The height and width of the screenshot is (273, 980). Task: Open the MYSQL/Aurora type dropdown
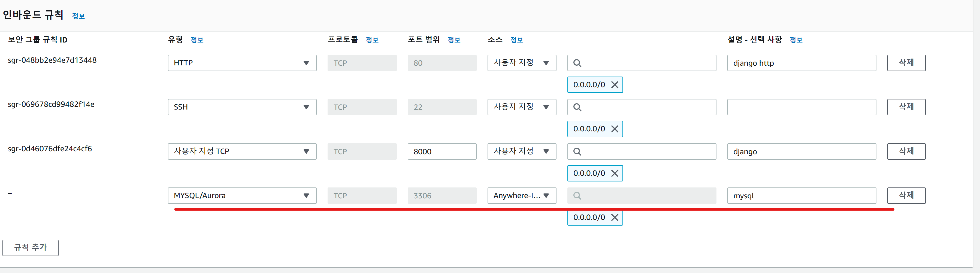[x=242, y=195]
